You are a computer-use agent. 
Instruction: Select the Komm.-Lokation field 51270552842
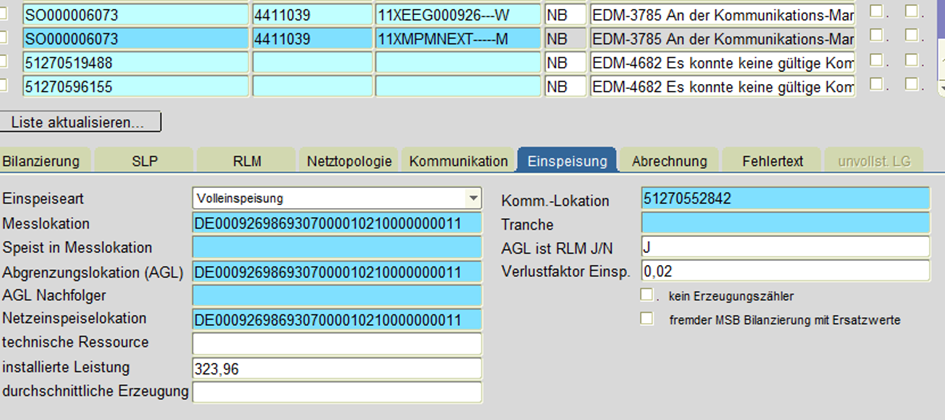[x=785, y=198]
